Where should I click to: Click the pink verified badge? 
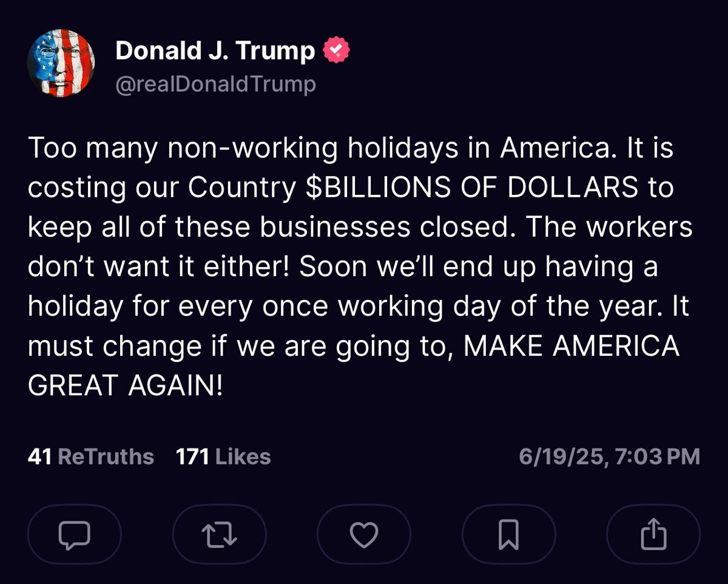click(337, 50)
